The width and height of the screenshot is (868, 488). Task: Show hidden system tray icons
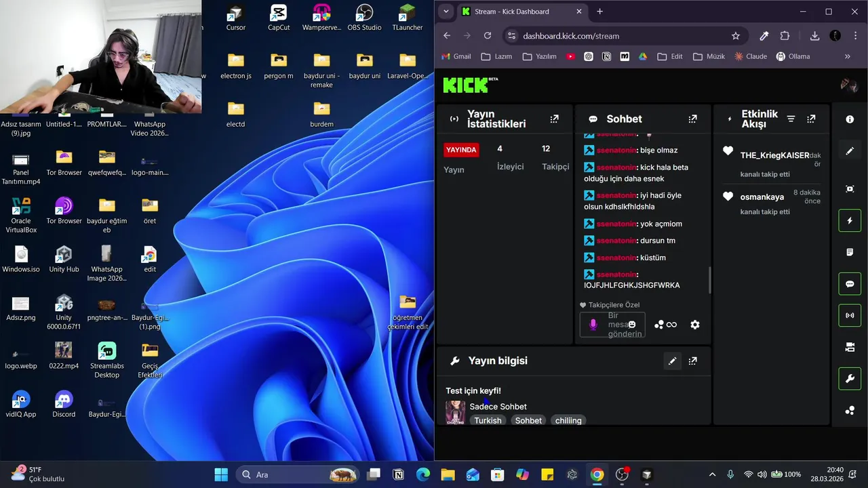[x=712, y=474]
